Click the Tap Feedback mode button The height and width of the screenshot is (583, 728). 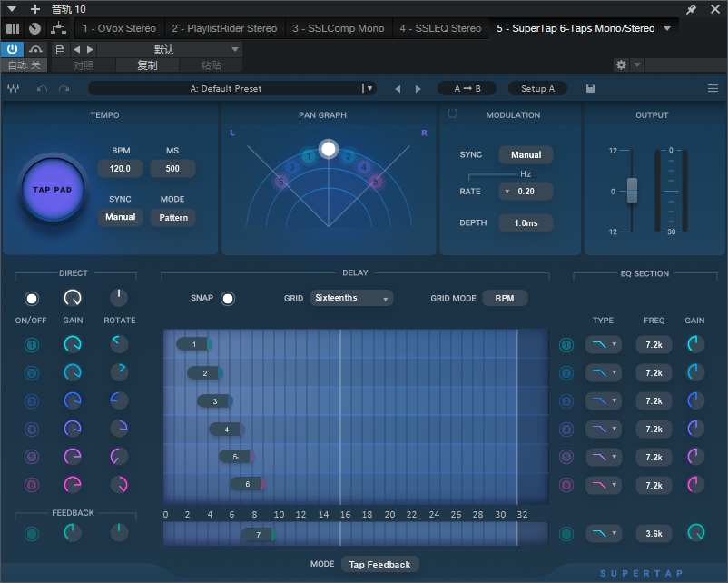tap(379, 565)
